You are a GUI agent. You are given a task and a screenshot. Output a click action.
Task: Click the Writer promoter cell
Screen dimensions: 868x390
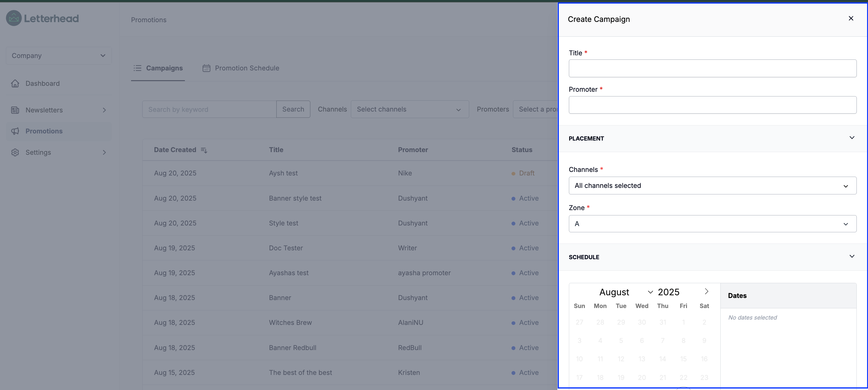click(x=407, y=248)
